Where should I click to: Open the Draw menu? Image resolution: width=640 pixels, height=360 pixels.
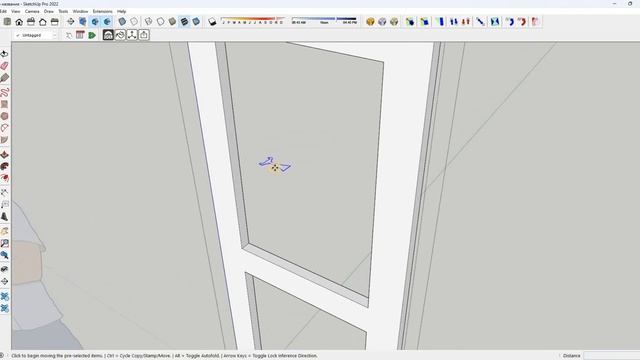click(49, 11)
